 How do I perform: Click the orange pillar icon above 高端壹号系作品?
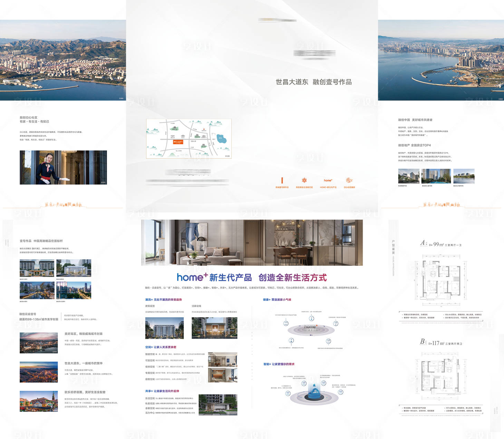pyautogui.click(x=282, y=180)
